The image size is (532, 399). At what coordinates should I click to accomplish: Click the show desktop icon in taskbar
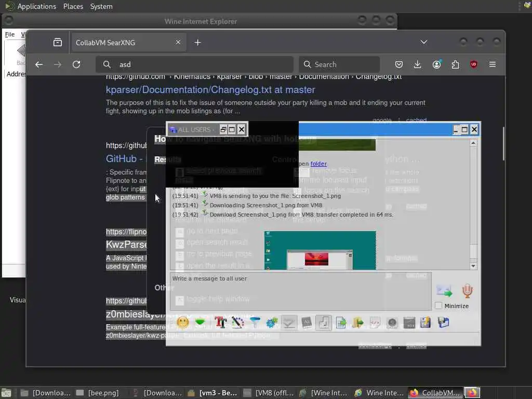(x=7, y=393)
